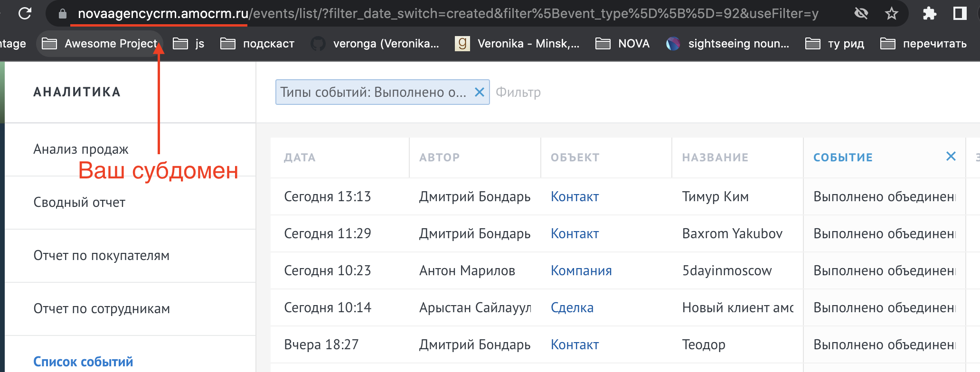
Task: Select Отчет по сотрудникам menu item
Action: coord(102,308)
